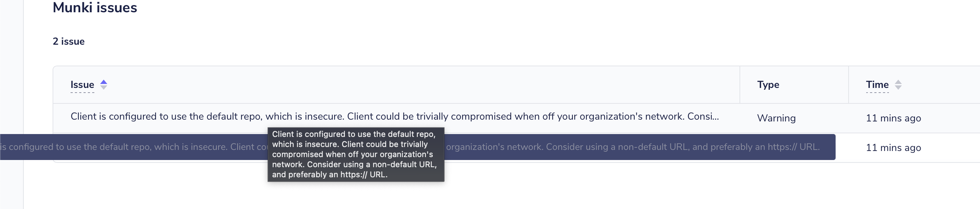Click the second row's 11 mins ago timestamp

pos(894,148)
